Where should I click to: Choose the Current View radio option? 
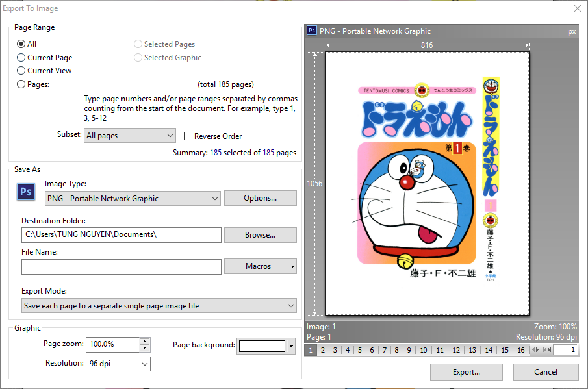tap(21, 70)
